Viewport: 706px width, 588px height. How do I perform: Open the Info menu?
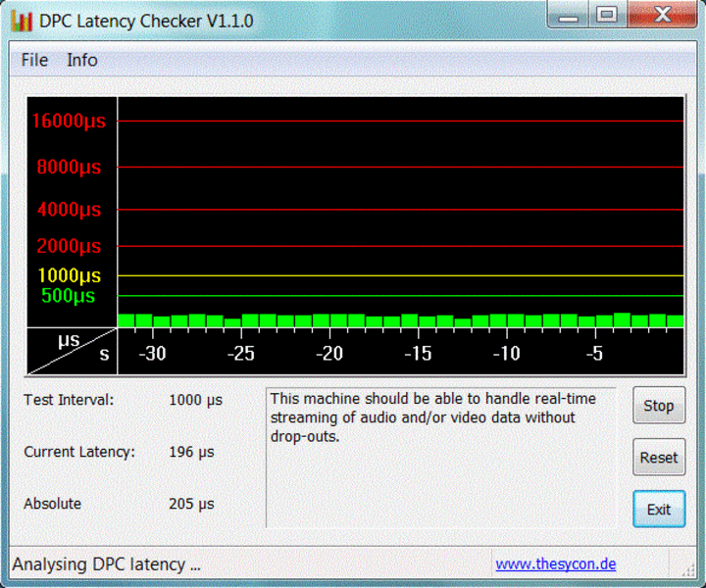coord(82,61)
